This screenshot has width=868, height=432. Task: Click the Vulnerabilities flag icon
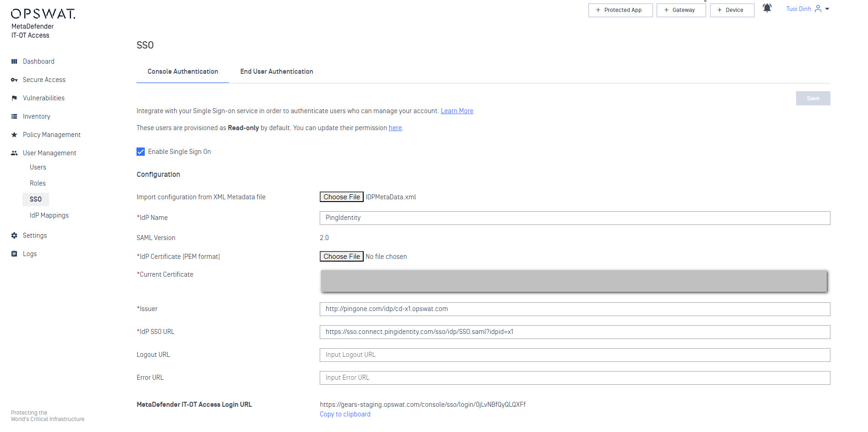pyautogui.click(x=14, y=98)
